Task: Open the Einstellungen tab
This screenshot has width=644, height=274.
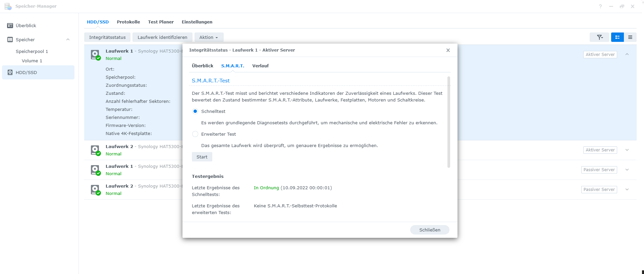Action: (x=197, y=22)
